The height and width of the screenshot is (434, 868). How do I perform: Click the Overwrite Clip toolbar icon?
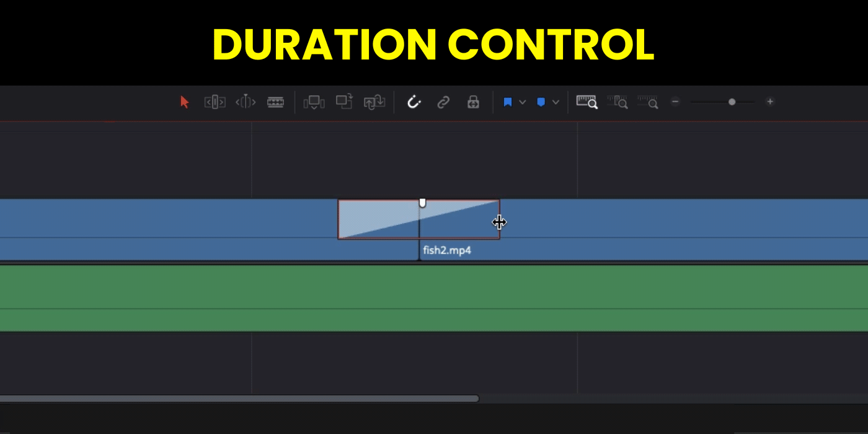344,102
